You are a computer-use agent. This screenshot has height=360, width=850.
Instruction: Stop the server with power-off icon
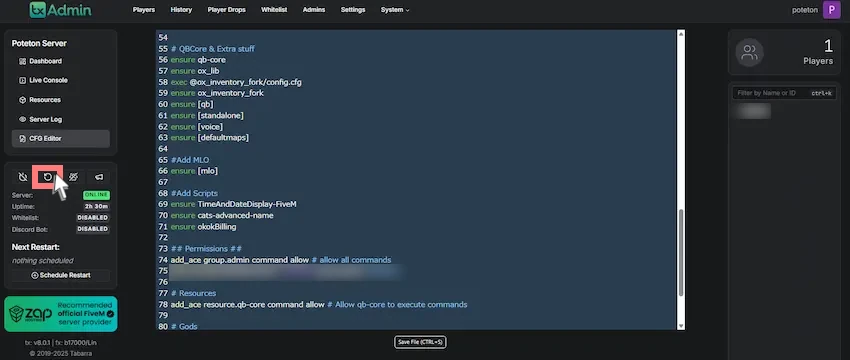(x=23, y=177)
